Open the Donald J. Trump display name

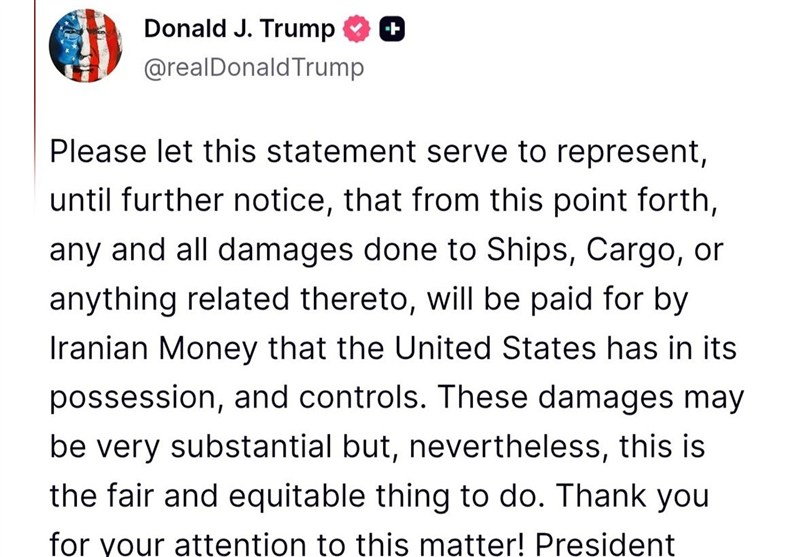[x=239, y=29]
